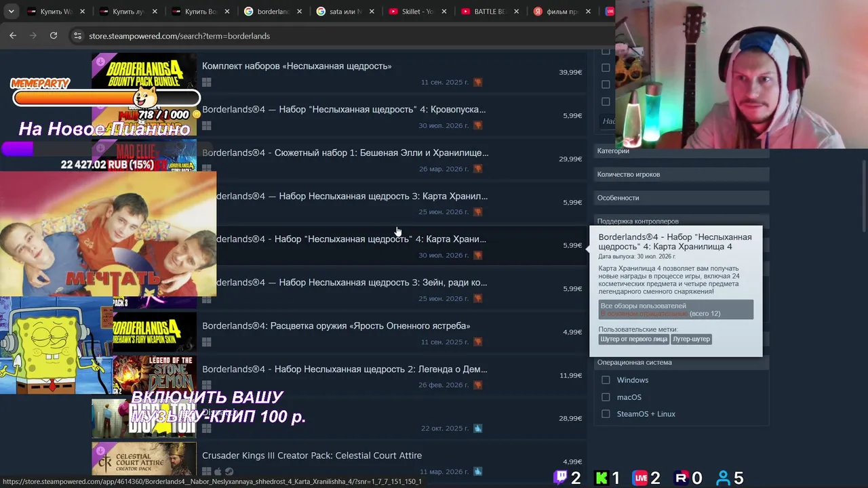Close the 'BATTLE BE' YouTube tab
868x488 pixels.
click(516, 12)
